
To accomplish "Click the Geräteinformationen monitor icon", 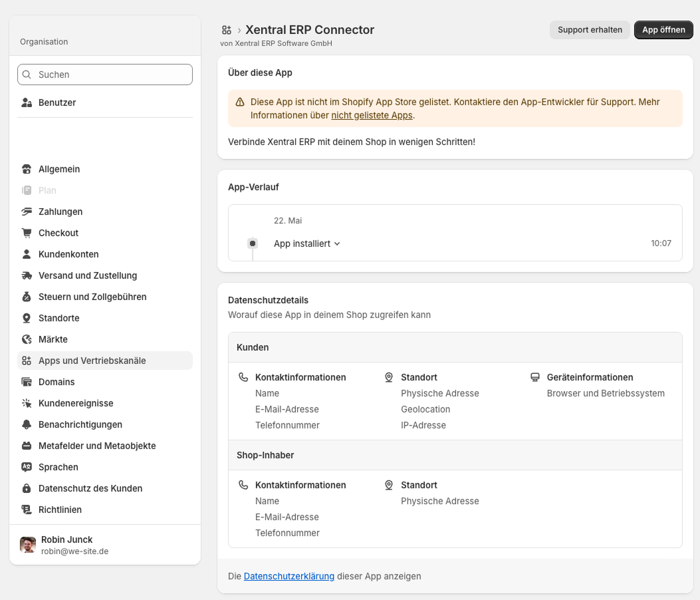I will [x=535, y=378].
